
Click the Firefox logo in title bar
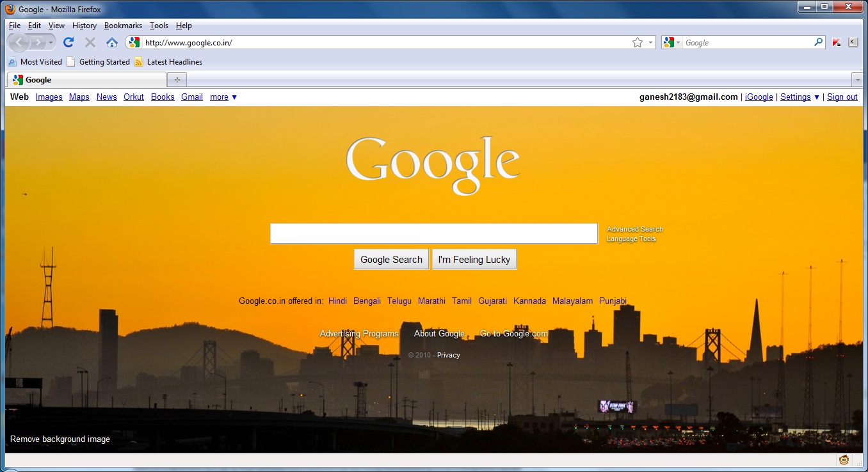[x=10, y=9]
